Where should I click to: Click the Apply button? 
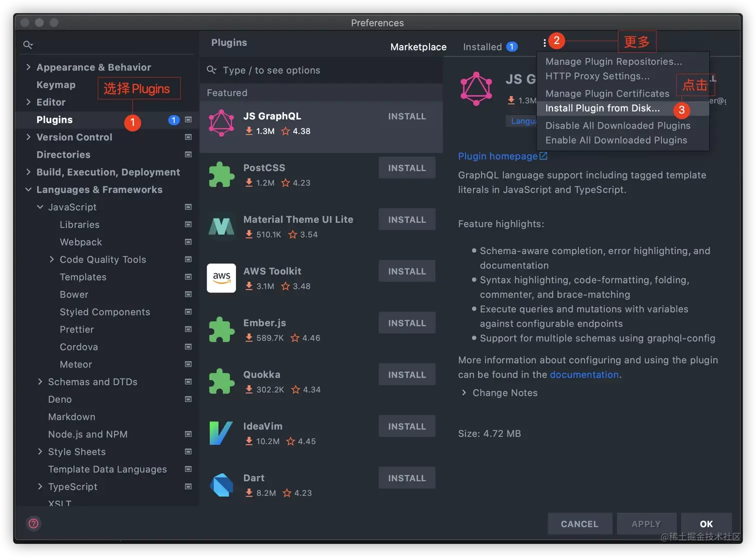pyautogui.click(x=646, y=524)
